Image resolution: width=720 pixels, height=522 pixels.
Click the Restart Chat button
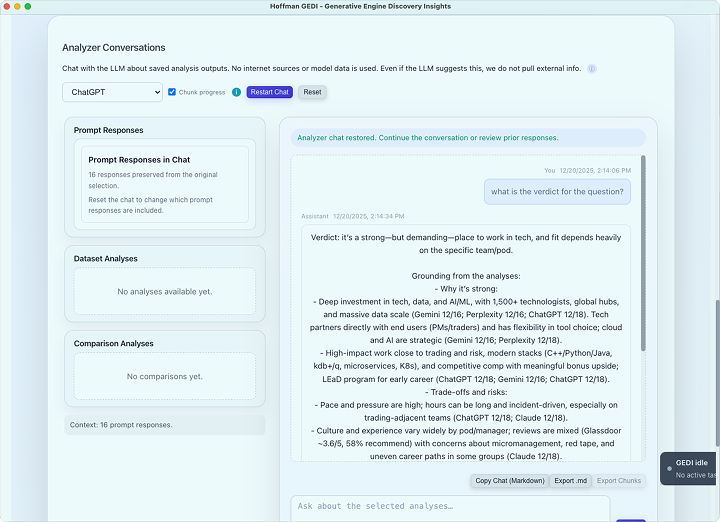[270, 92]
